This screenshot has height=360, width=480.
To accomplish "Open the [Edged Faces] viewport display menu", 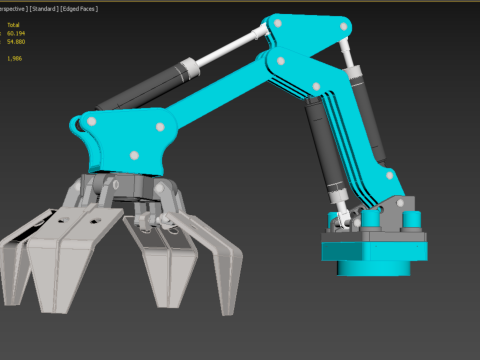I will (79, 9).
